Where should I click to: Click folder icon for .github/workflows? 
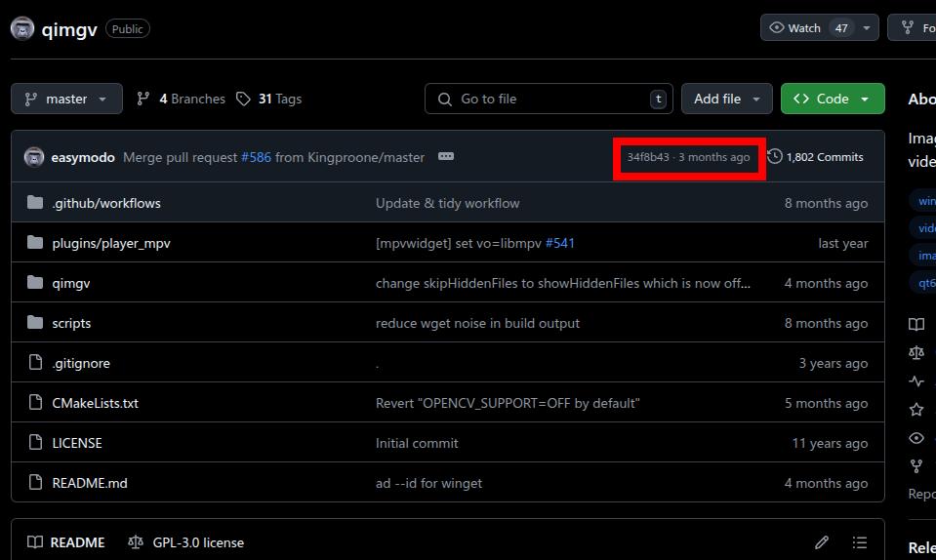click(x=35, y=203)
